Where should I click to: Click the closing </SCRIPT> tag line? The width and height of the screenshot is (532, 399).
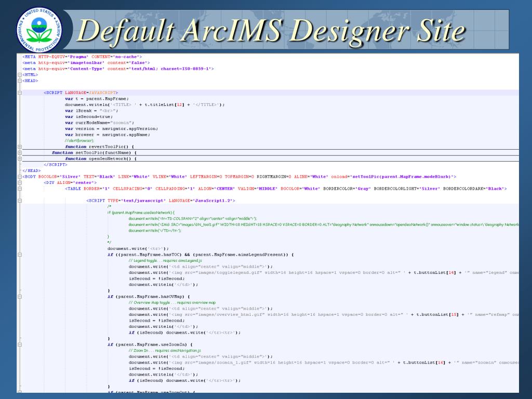click(56, 165)
